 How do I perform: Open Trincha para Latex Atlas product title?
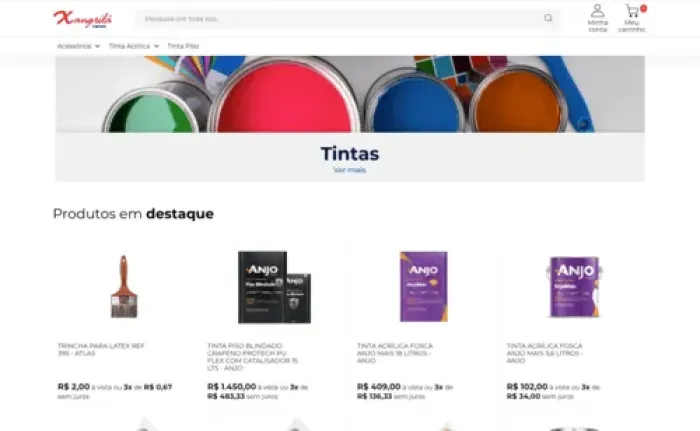[101, 349]
